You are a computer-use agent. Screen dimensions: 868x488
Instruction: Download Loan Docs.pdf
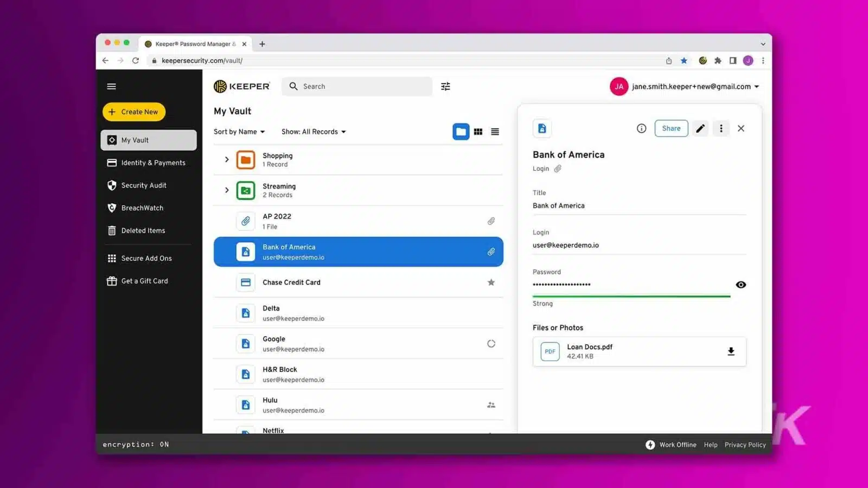pos(731,351)
